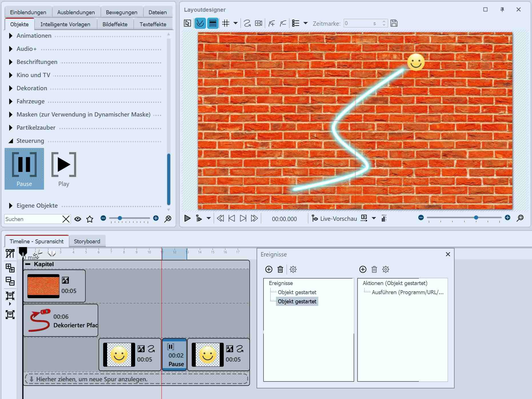Expand the Animationen category
Viewport: 532px width, 399px height.
pyautogui.click(x=11, y=36)
